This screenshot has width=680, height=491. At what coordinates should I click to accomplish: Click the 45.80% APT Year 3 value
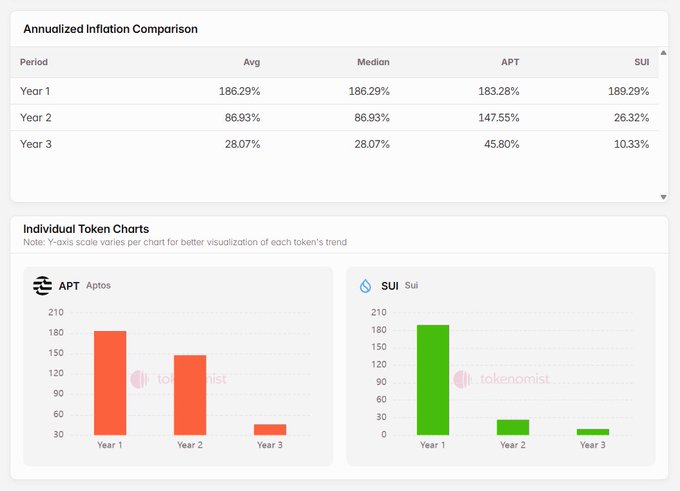pyautogui.click(x=501, y=144)
